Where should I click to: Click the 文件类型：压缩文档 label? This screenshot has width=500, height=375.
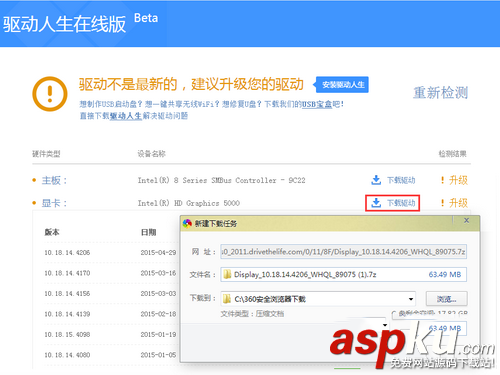click(x=252, y=314)
